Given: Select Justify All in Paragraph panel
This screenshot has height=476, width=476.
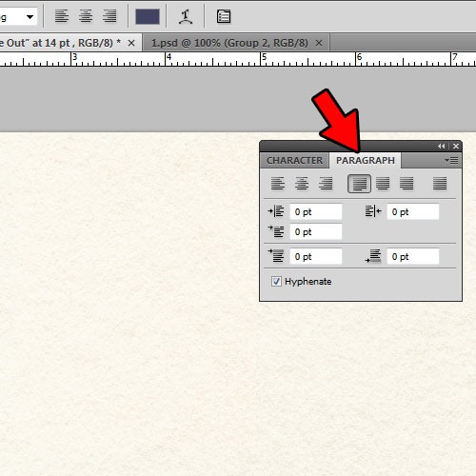Looking at the screenshot, I should pyautogui.click(x=440, y=184).
